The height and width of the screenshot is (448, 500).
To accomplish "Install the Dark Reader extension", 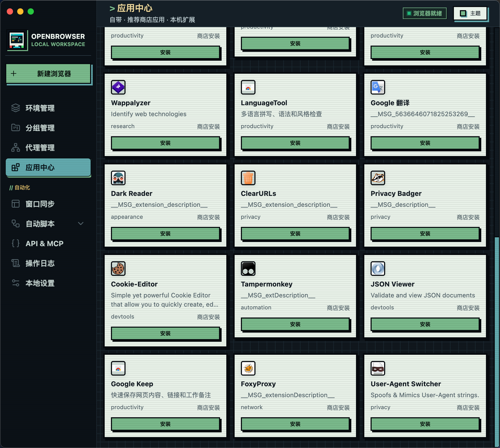I will pyautogui.click(x=165, y=234).
